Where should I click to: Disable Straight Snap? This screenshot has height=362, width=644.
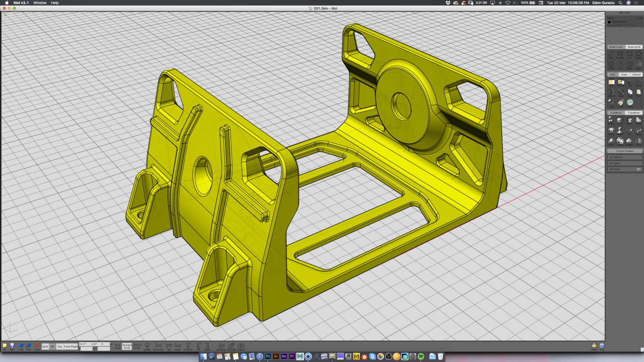pyautogui.click(x=127, y=346)
